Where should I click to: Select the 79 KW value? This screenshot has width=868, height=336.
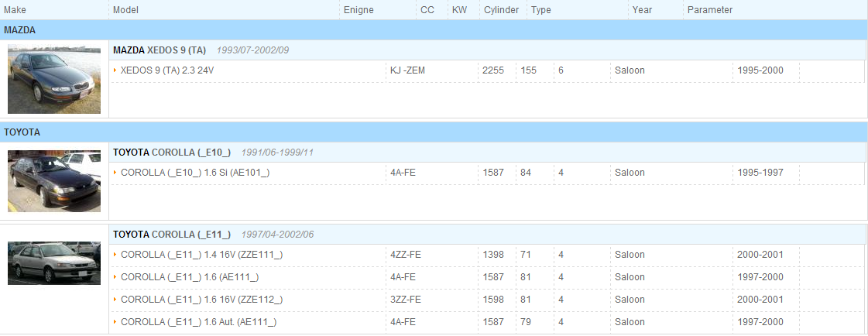[x=526, y=321]
